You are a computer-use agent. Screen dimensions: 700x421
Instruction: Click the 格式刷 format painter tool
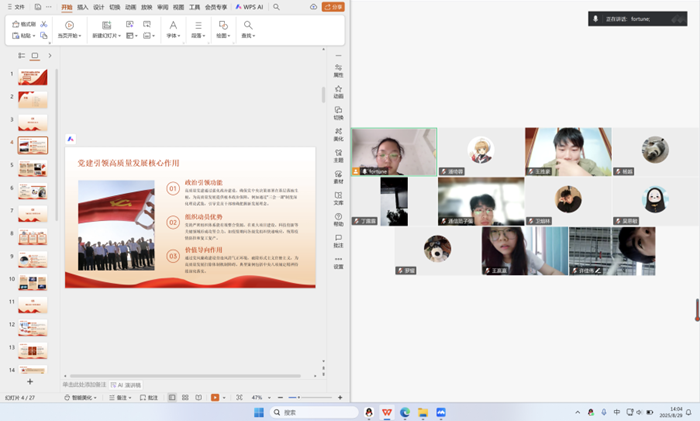pos(25,24)
